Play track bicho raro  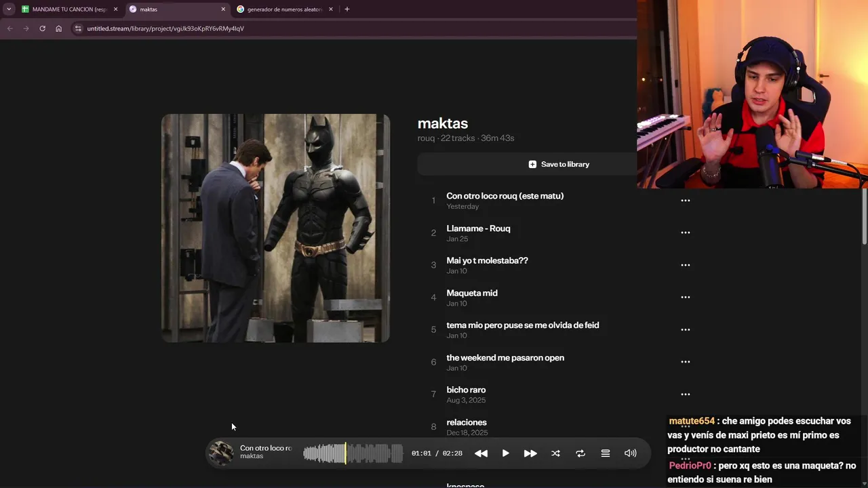click(x=466, y=390)
